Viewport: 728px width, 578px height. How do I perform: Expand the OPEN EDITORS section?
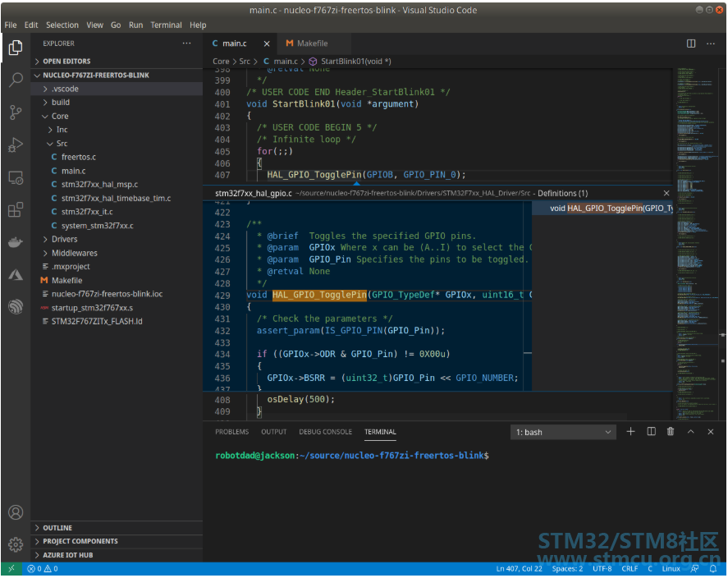coord(117,62)
